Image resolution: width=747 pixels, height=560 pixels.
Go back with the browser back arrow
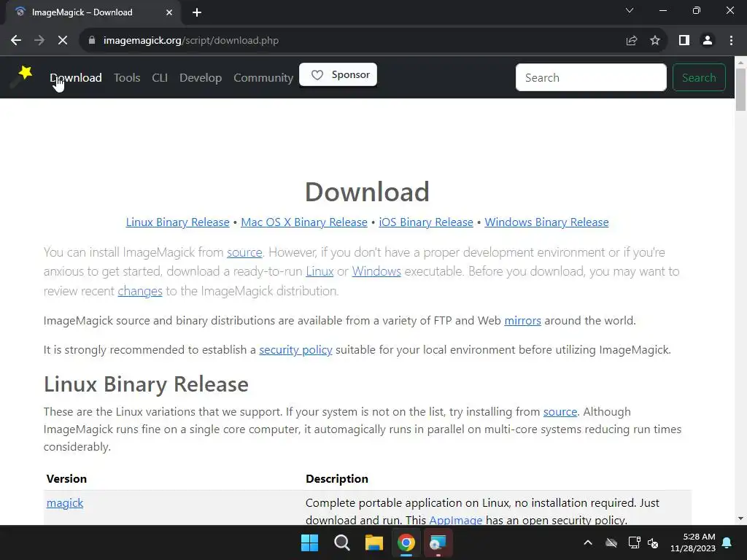(16, 41)
